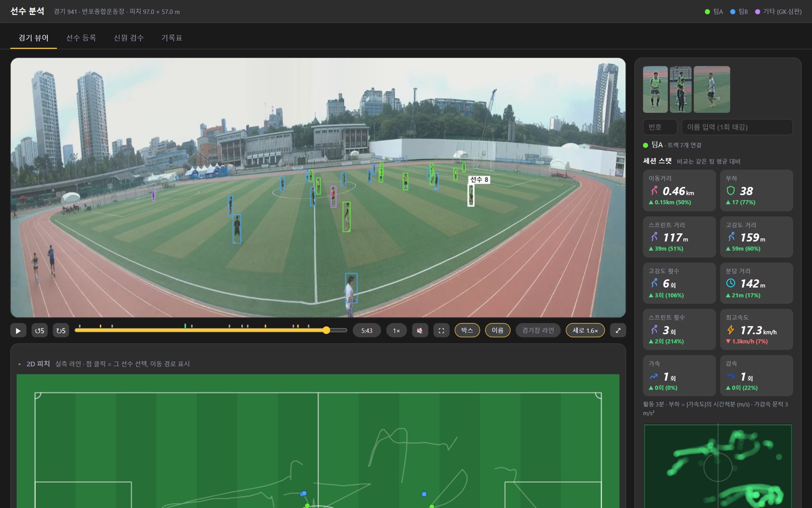Screen dimensions: 812x508
Task: Toggle the muted speaker icon
Action: coord(420,331)
